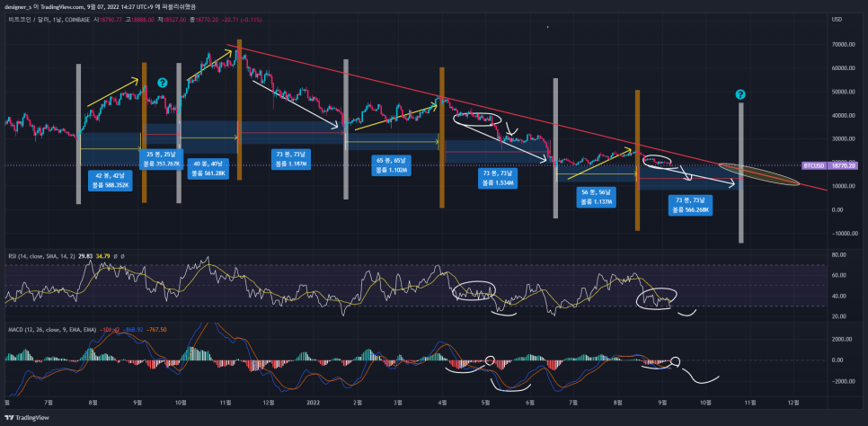Select the 65 봉, 65날 range label
Screen dimensions: 868x426
click(x=391, y=165)
